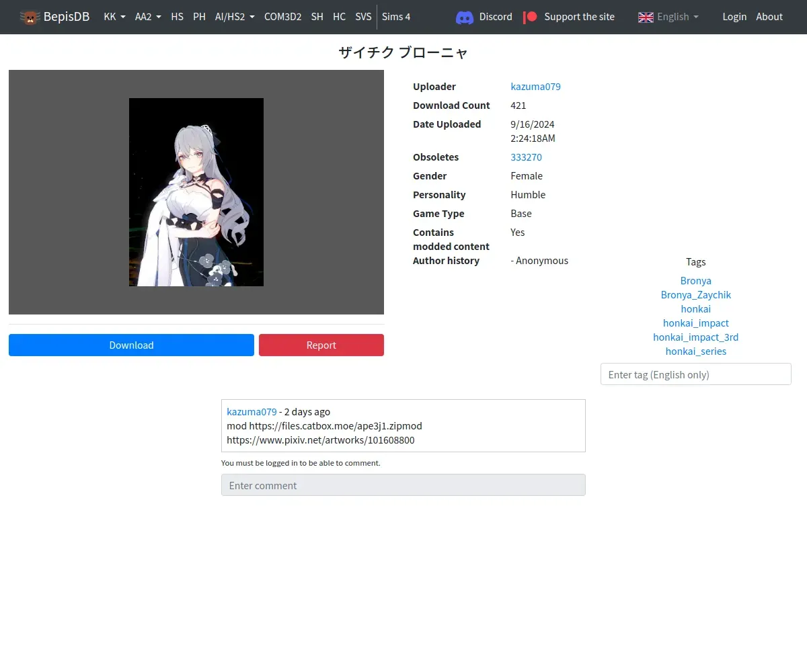Click Support the site link
The height and width of the screenshot is (672, 807).
click(579, 17)
